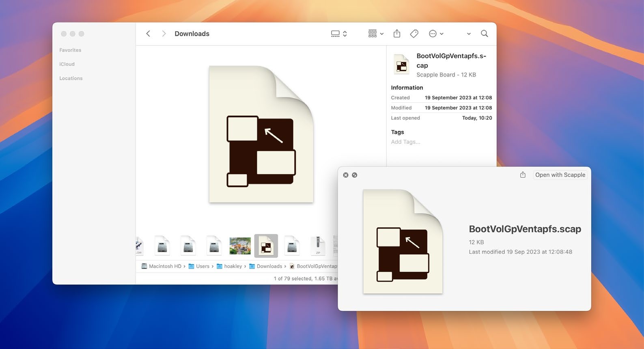Click hoakley folder in the path bar
644x349 pixels.
229,266
